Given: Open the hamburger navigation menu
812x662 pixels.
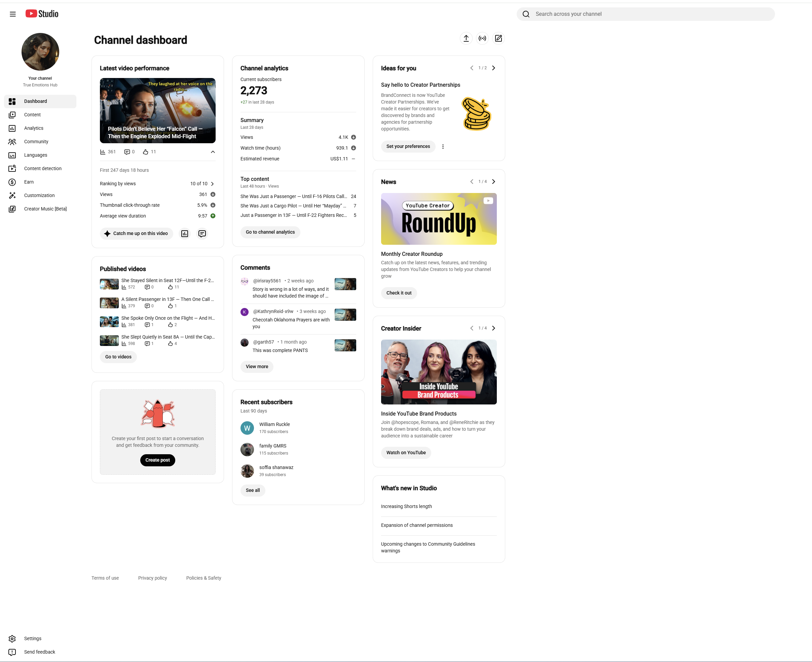Looking at the screenshot, I should (12, 14).
